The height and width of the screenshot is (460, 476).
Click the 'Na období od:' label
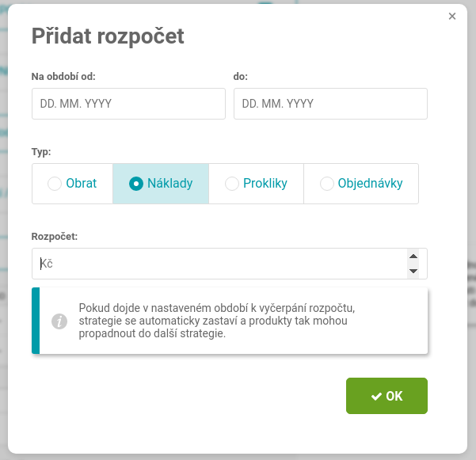tap(63, 77)
